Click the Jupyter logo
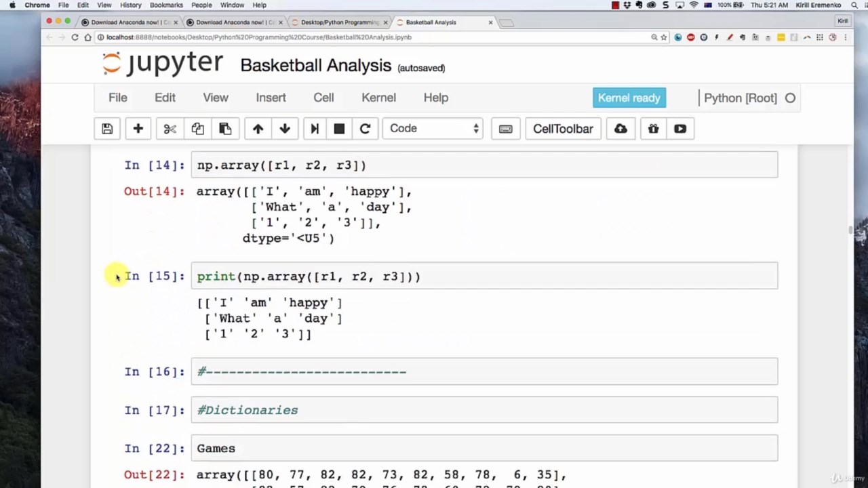868x488 pixels. pyautogui.click(x=163, y=64)
